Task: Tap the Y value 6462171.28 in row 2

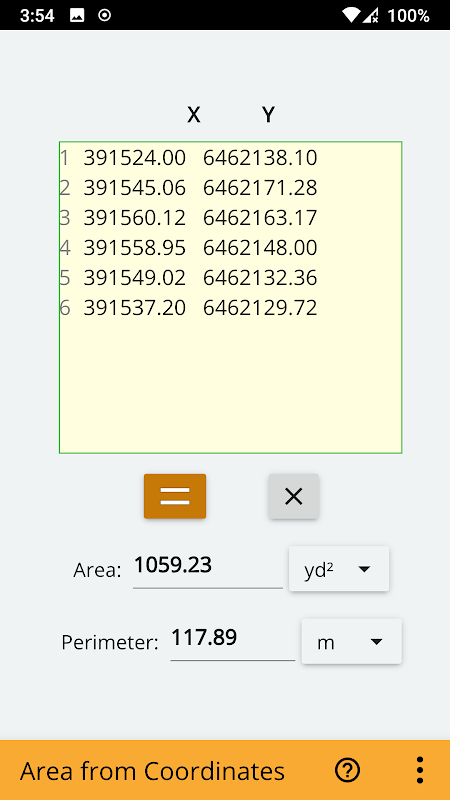Action: pyautogui.click(x=260, y=188)
